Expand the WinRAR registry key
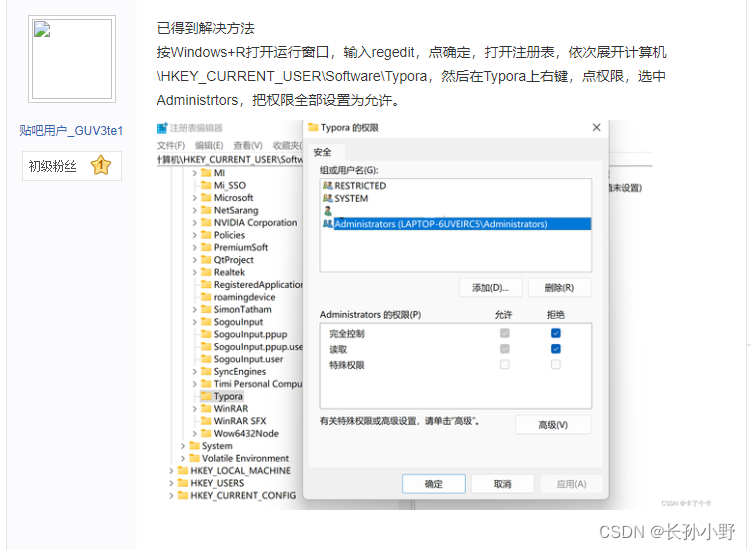Viewport: 751px width, 550px height. click(x=194, y=409)
